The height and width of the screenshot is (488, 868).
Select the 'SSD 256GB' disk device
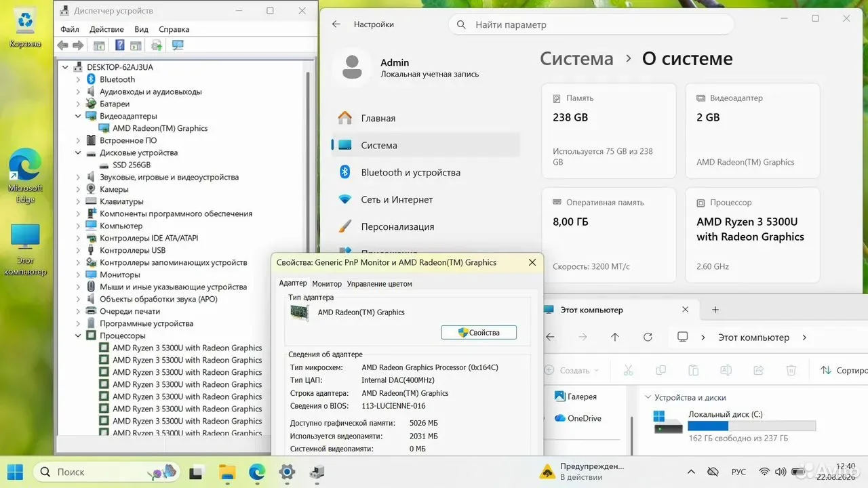pos(132,165)
